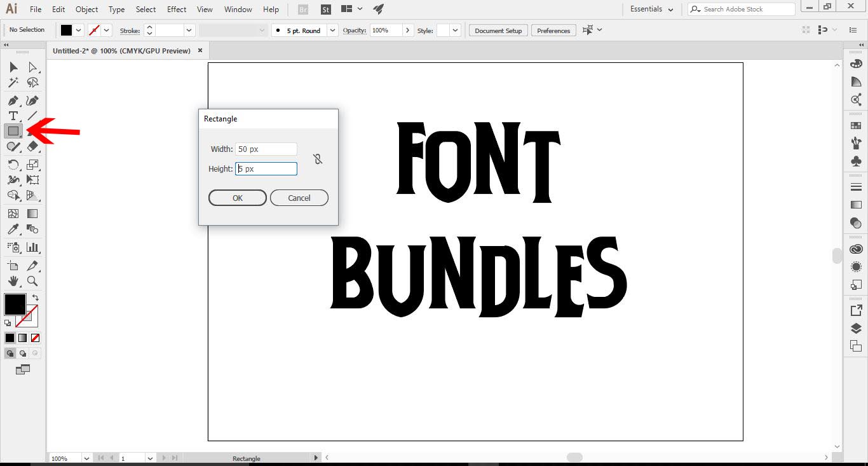The width and height of the screenshot is (868, 466).
Task: Expand the stroke weight dropdown
Action: tap(189, 31)
